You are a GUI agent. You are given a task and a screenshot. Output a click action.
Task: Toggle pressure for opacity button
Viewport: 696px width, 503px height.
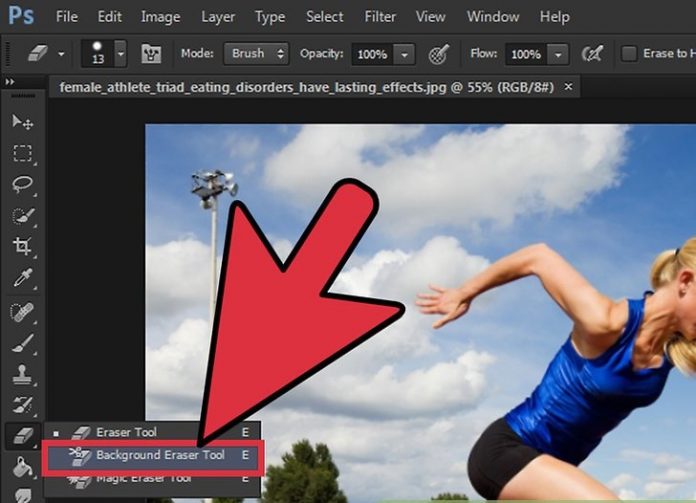[x=437, y=53]
